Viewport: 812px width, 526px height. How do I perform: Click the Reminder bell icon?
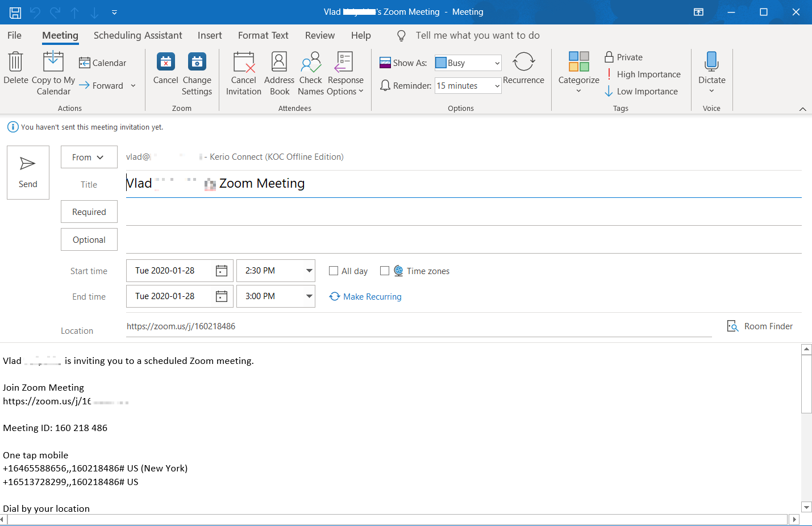pos(385,85)
